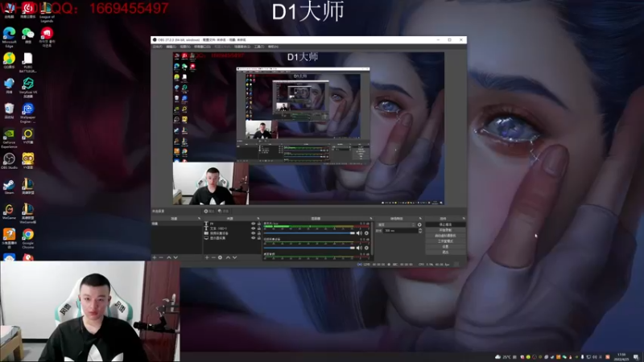
Task: Open the QQ Music desktop shortcut
Action: coord(9,61)
